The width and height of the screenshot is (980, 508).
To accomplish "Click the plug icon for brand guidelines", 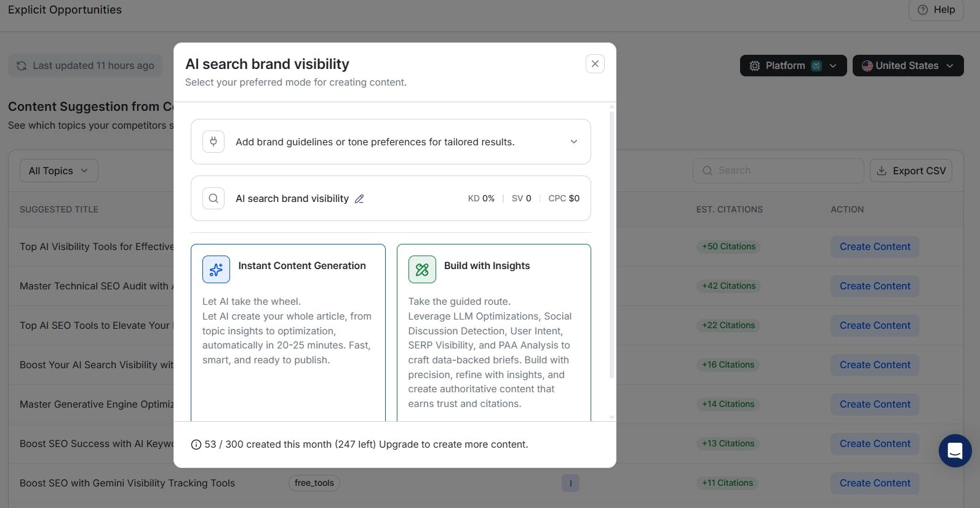I will (213, 142).
